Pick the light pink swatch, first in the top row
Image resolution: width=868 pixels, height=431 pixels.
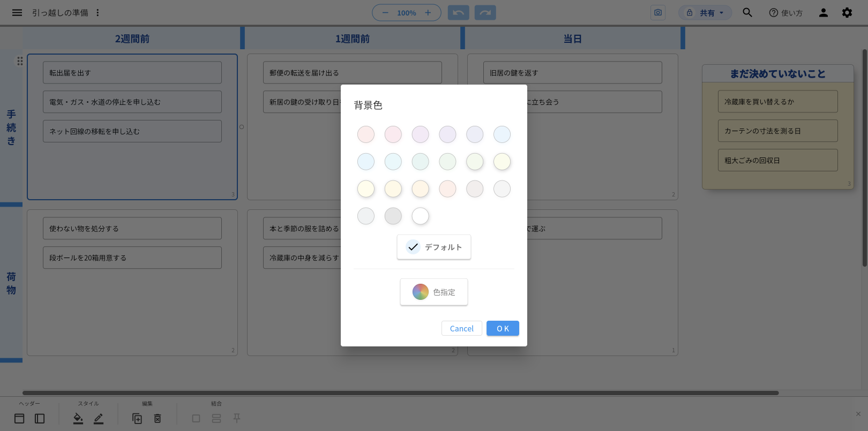[x=366, y=134]
